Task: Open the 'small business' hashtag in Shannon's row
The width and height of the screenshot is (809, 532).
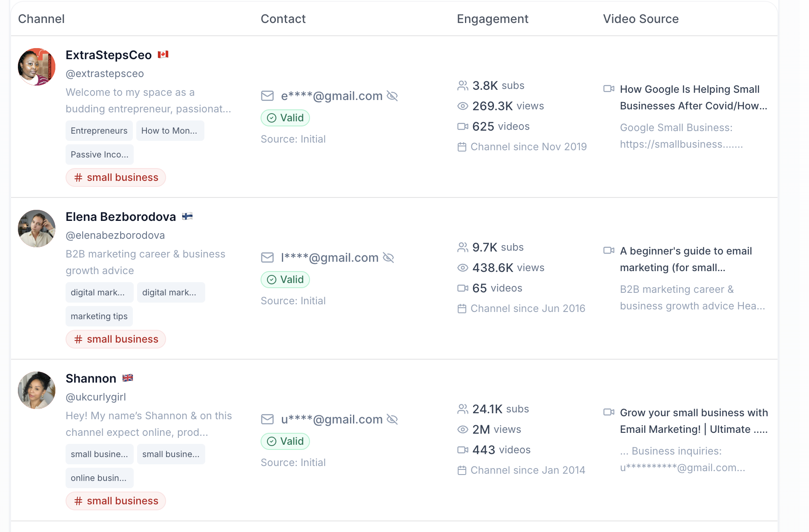Action: coord(115,501)
